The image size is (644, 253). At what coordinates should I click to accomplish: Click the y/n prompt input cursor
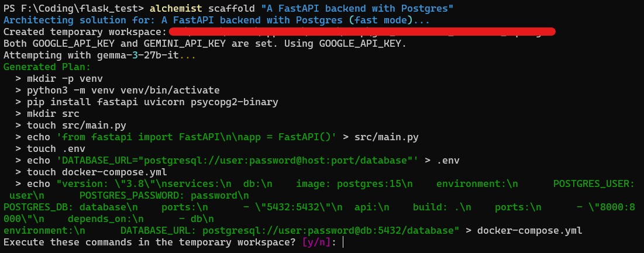343,242
